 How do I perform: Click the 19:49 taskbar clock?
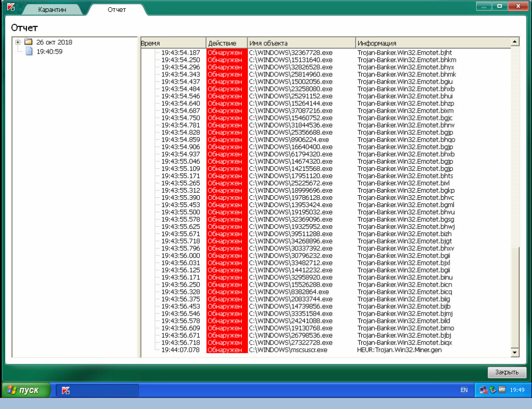click(x=517, y=390)
